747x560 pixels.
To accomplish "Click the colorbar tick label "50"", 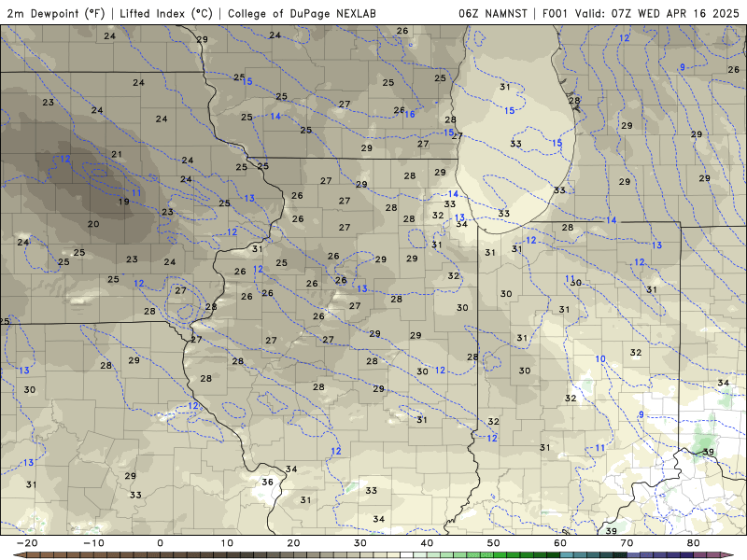I will 494,543.
